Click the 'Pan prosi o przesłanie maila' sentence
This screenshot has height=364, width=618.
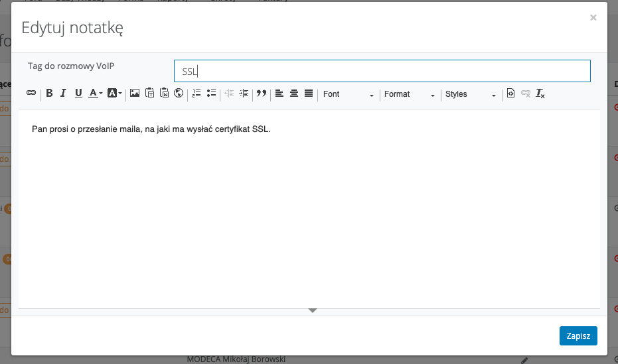tap(151, 129)
